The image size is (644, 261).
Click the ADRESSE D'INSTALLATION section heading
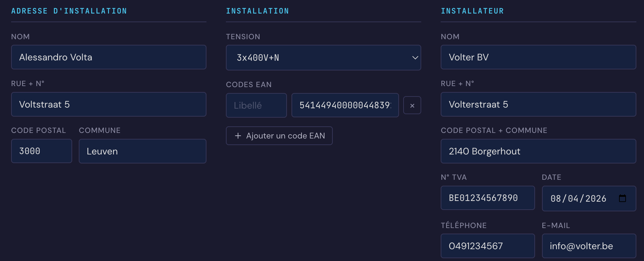[x=69, y=11]
